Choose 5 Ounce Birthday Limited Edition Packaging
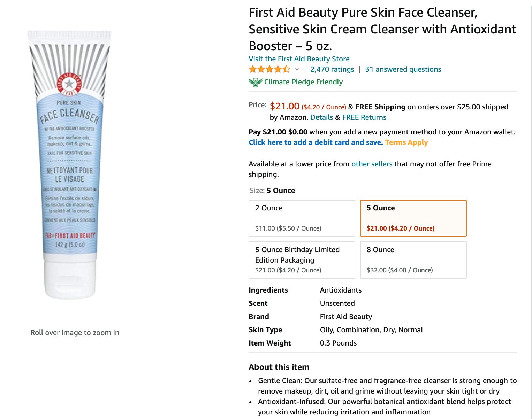This screenshot has height=419, width=532. [x=302, y=260]
